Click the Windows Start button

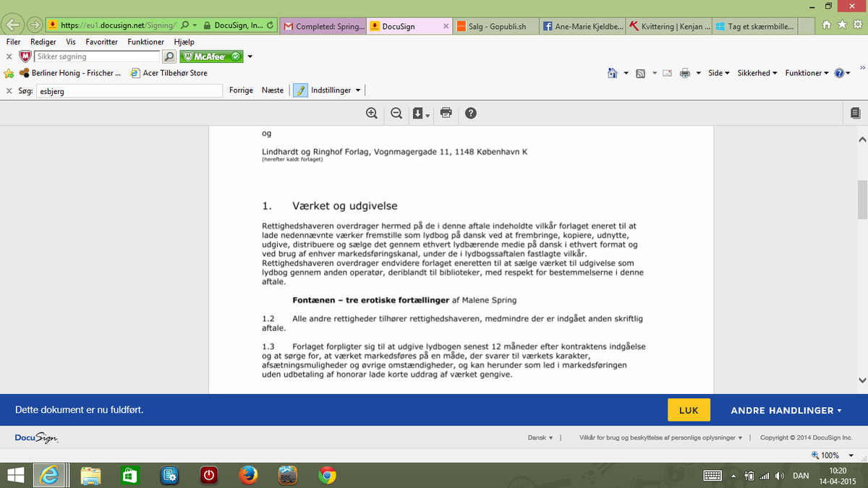click(x=14, y=475)
